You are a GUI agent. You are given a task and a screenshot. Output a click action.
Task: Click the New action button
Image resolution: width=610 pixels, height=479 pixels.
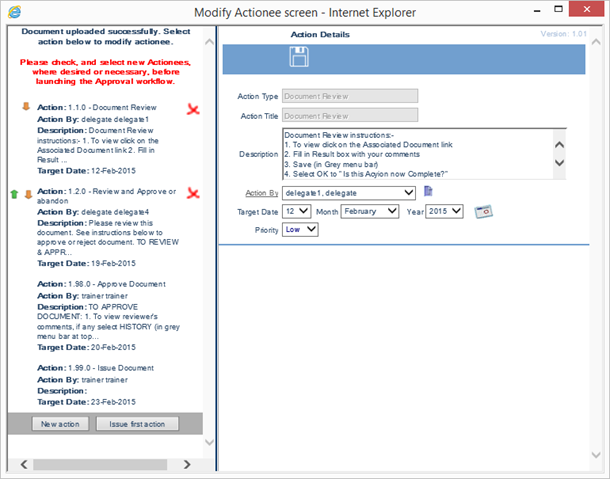[x=60, y=424]
